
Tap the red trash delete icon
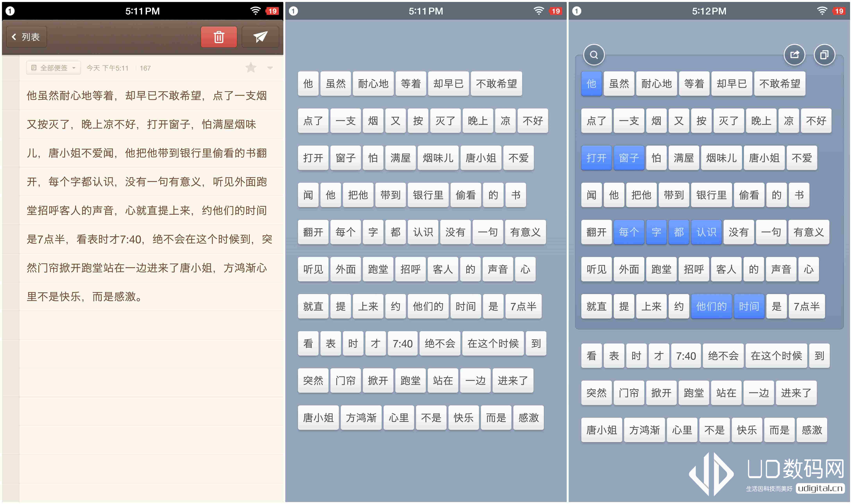(x=219, y=37)
